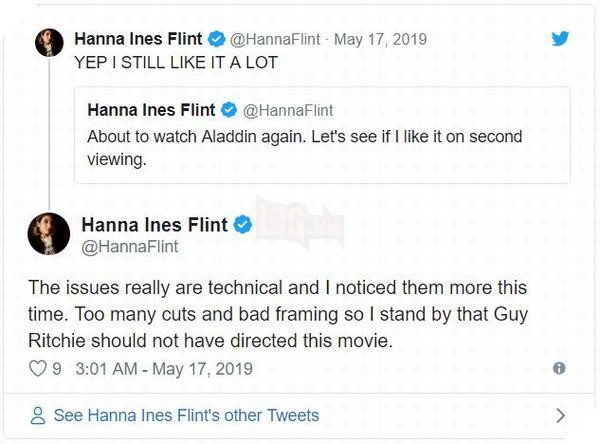Open See Hanna Ines Flint's other Tweets
Image resolution: width=600 pixels, height=444 pixels.
point(186,415)
